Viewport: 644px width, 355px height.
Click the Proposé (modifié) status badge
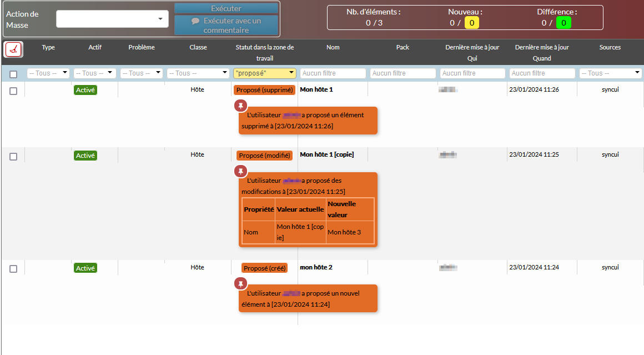(x=264, y=156)
